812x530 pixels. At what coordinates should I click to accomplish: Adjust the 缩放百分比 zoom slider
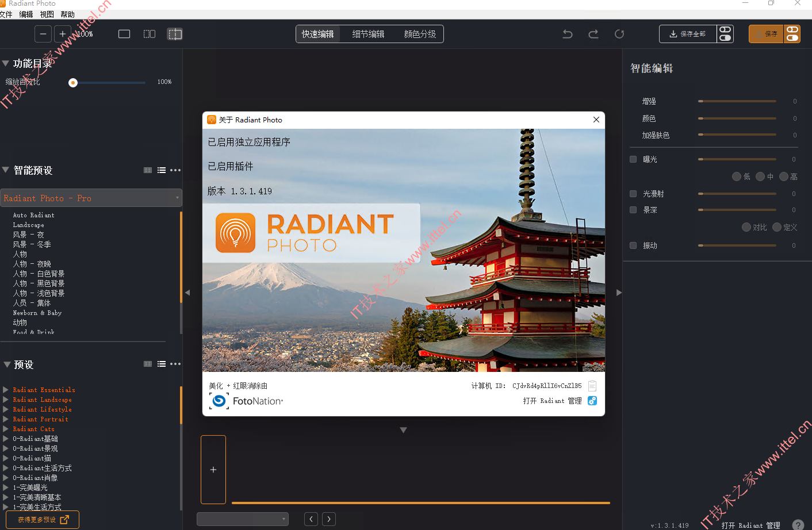point(107,83)
